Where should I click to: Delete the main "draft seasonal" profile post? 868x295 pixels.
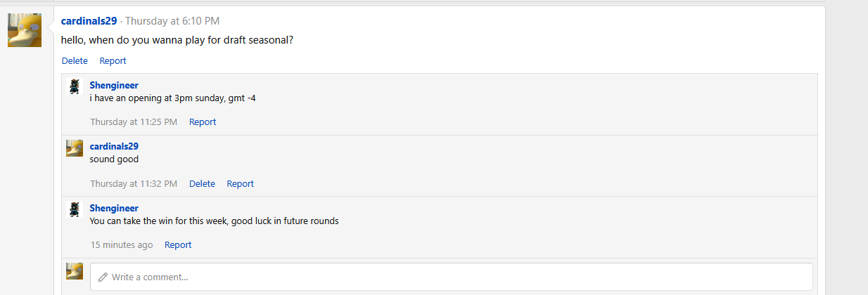tap(75, 61)
